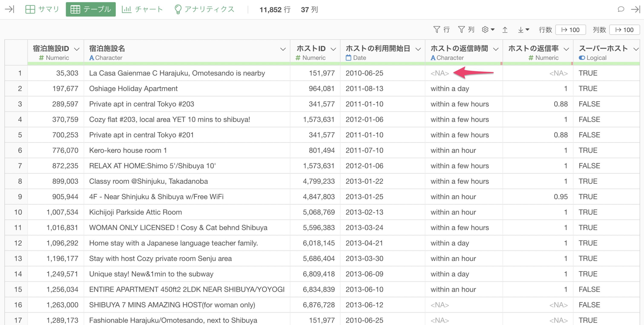644x325 pixels.
Task: Open 宿泊施設名 column menu chevron
Action: point(283,49)
